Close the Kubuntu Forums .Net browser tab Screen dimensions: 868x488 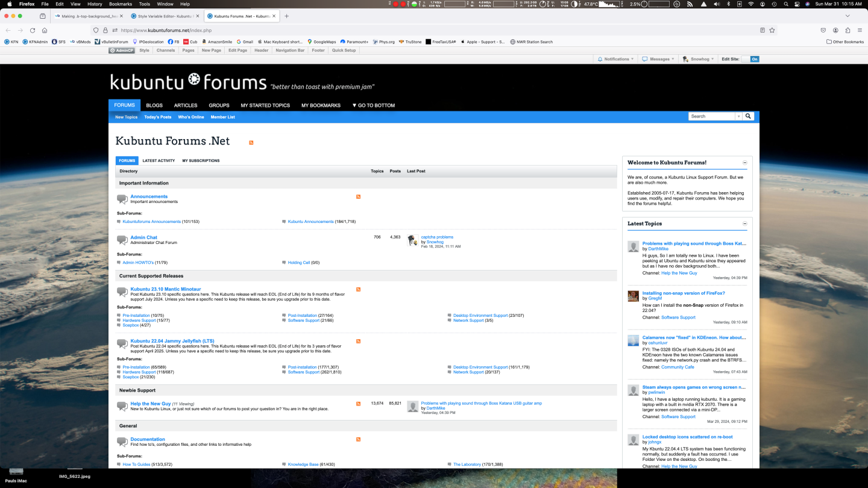point(274,16)
